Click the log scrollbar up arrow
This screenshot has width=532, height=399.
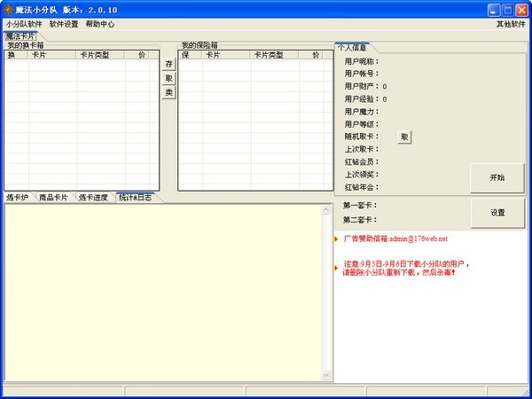(x=326, y=210)
